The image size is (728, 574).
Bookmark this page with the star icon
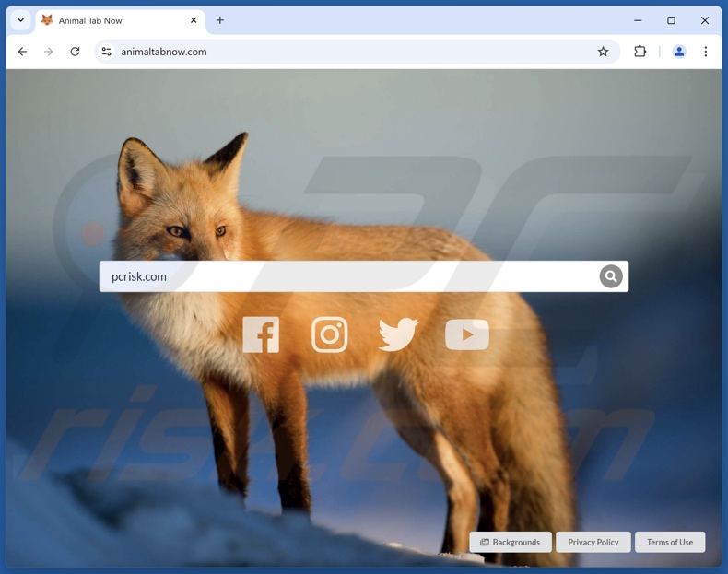(603, 52)
